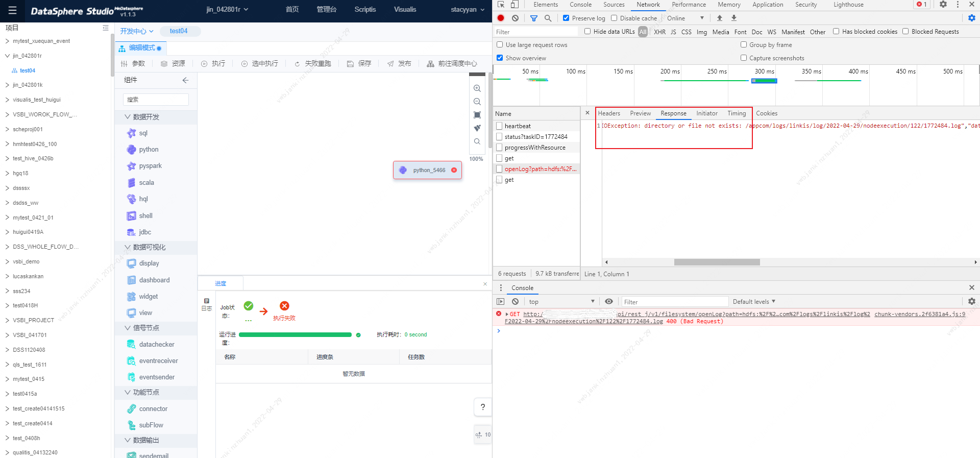This screenshot has width=980, height=458.
Task: Collapse the 数据开发 component group
Action: (x=128, y=117)
